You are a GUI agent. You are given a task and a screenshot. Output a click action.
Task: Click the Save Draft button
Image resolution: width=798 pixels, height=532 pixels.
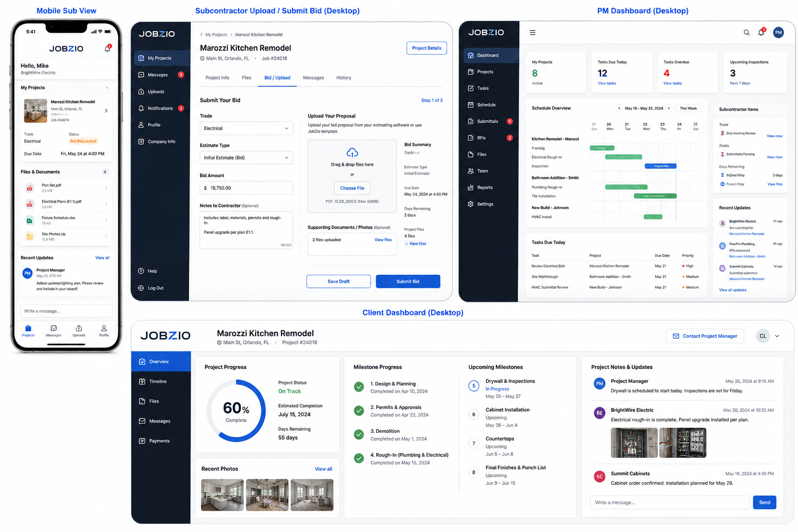(339, 282)
